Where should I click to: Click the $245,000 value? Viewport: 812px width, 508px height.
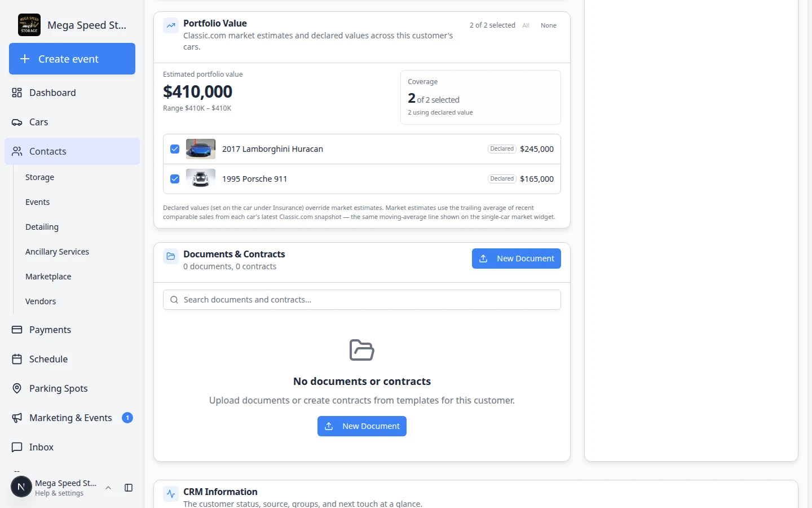pyautogui.click(x=537, y=149)
